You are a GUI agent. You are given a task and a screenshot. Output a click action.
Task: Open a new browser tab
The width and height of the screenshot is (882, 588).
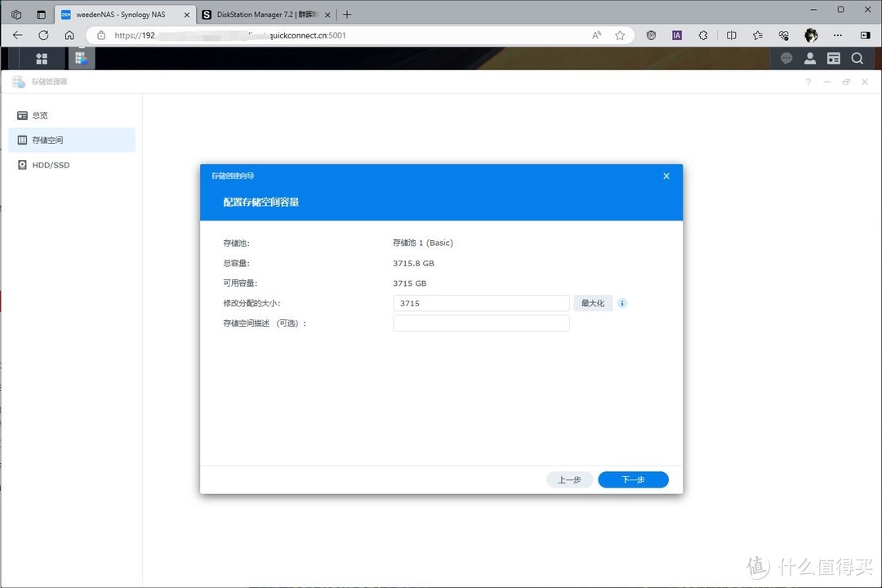pyautogui.click(x=347, y=15)
